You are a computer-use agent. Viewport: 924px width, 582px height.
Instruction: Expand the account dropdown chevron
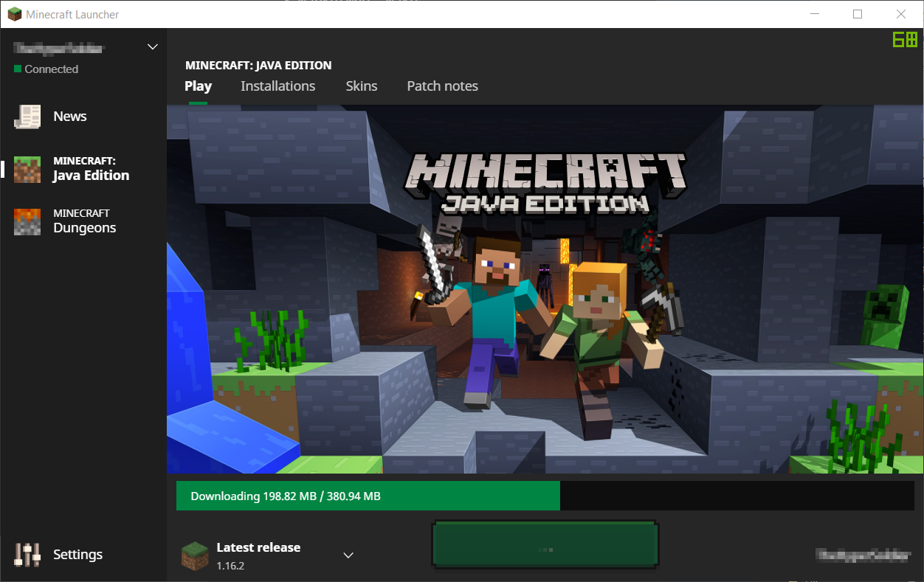tap(153, 47)
